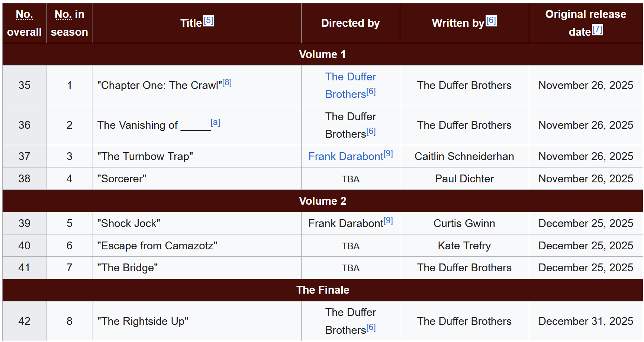
Task: Open citation [7] after Original release date
Action: (598, 29)
